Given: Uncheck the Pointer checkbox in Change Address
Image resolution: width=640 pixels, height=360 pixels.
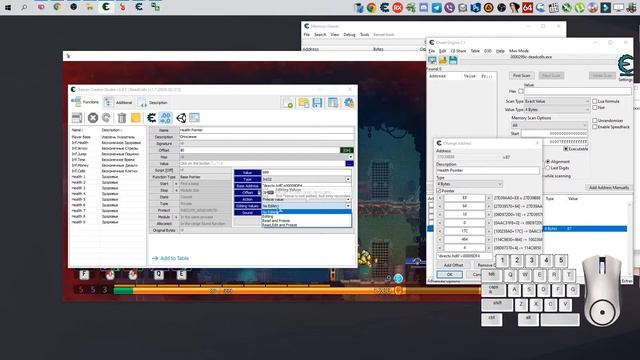Looking at the screenshot, I should coord(439,191).
